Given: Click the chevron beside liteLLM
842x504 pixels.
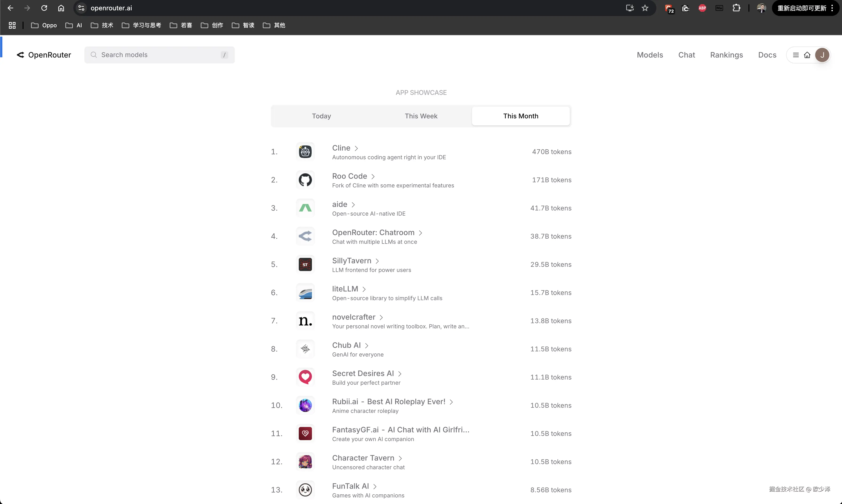Looking at the screenshot, I should tap(364, 289).
